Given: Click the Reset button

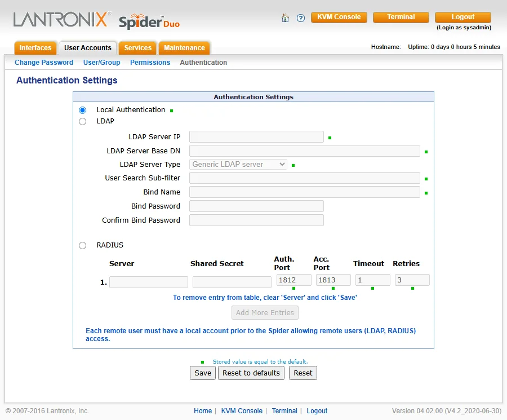Looking at the screenshot, I should click(303, 373).
